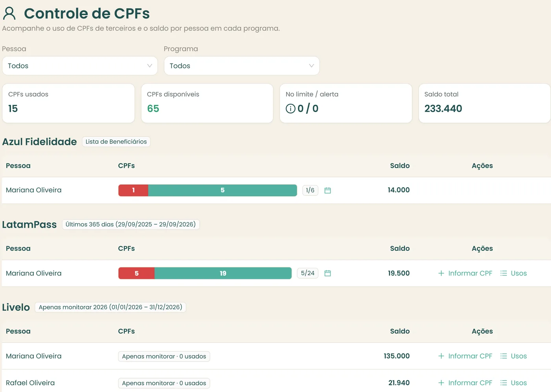This screenshot has width=551, height=392.
Task: Click the Últimos 365 dias period tag
Action: [131, 225]
